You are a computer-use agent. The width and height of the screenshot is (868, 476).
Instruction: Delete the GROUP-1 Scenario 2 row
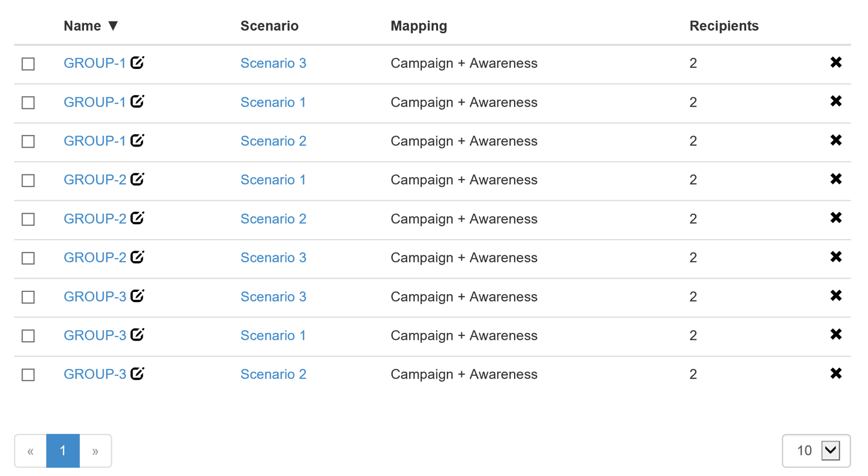point(836,140)
